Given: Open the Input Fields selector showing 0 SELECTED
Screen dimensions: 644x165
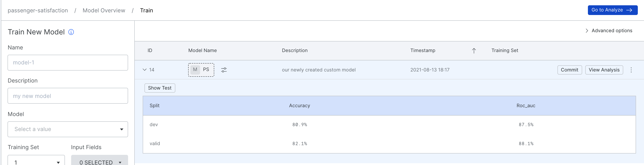Looking at the screenshot, I should click(x=99, y=162).
